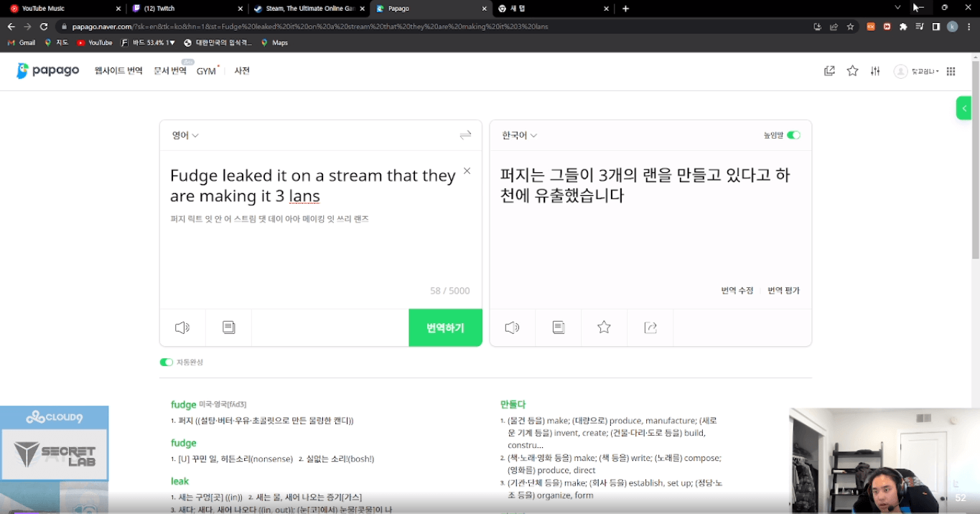Toggle the browser side panel
980x514 pixels.
[936, 27]
